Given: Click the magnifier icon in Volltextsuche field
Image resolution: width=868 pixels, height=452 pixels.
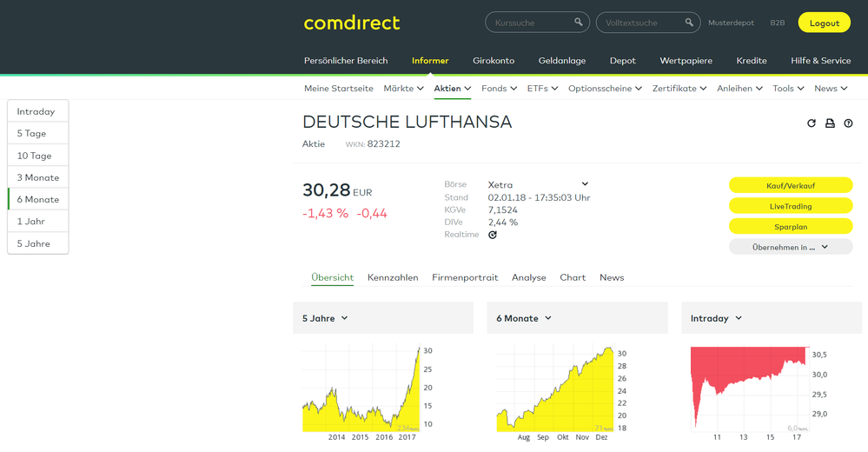Looking at the screenshot, I should tap(689, 22).
